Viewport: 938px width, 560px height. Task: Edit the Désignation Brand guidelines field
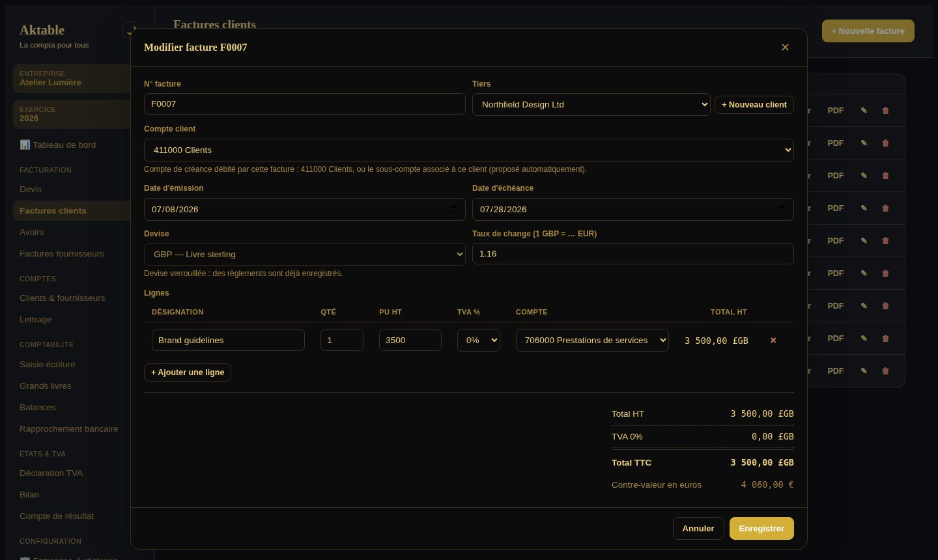[x=228, y=341]
